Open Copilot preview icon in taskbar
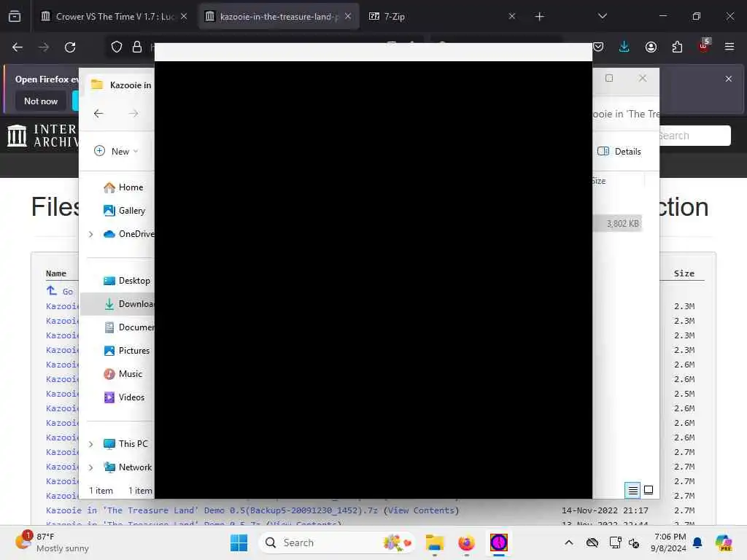Image resolution: width=747 pixels, height=560 pixels. [724, 542]
